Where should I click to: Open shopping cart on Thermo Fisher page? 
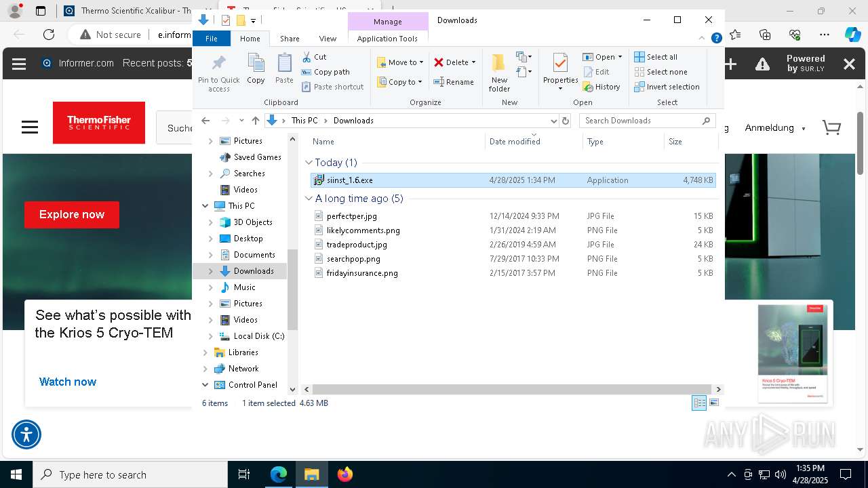[x=831, y=127]
